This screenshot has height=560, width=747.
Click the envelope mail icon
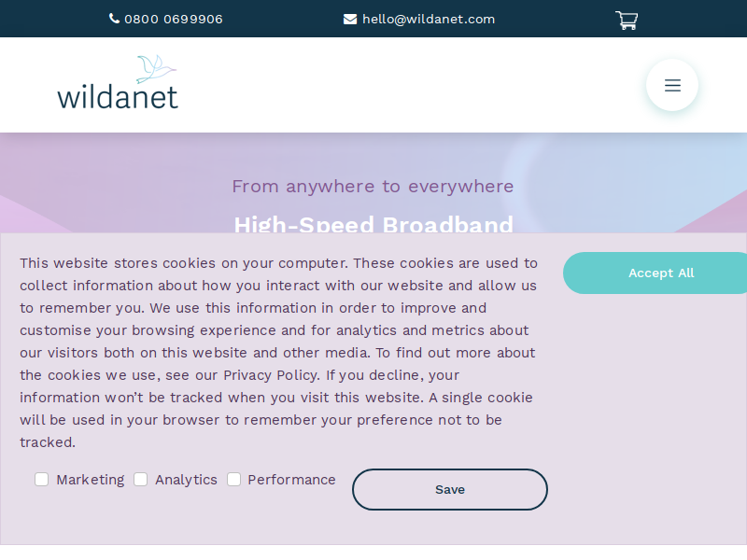[350, 19]
